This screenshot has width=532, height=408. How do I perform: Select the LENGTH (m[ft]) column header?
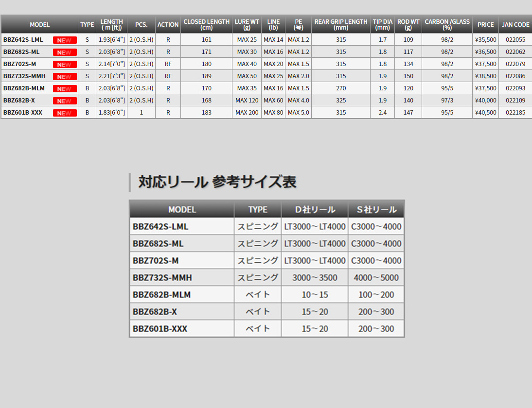(x=112, y=24)
